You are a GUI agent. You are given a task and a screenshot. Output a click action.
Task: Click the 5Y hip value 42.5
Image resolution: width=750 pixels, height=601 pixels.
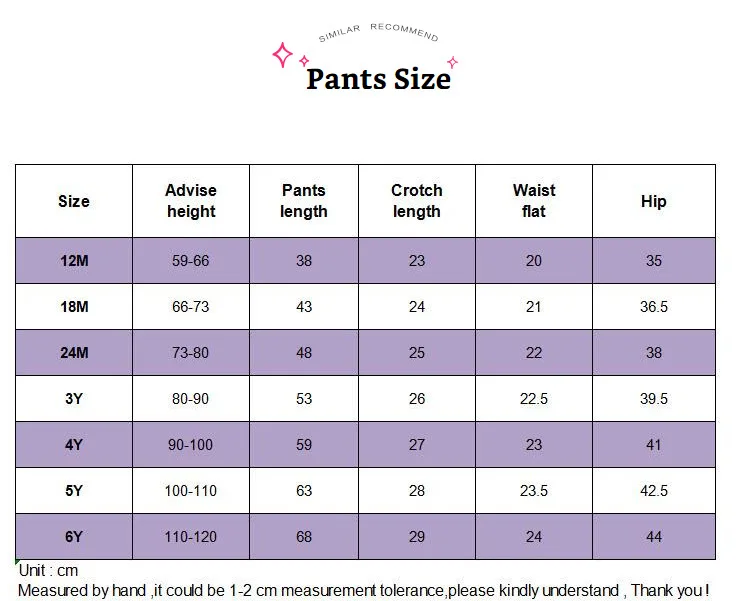coord(654,491)
